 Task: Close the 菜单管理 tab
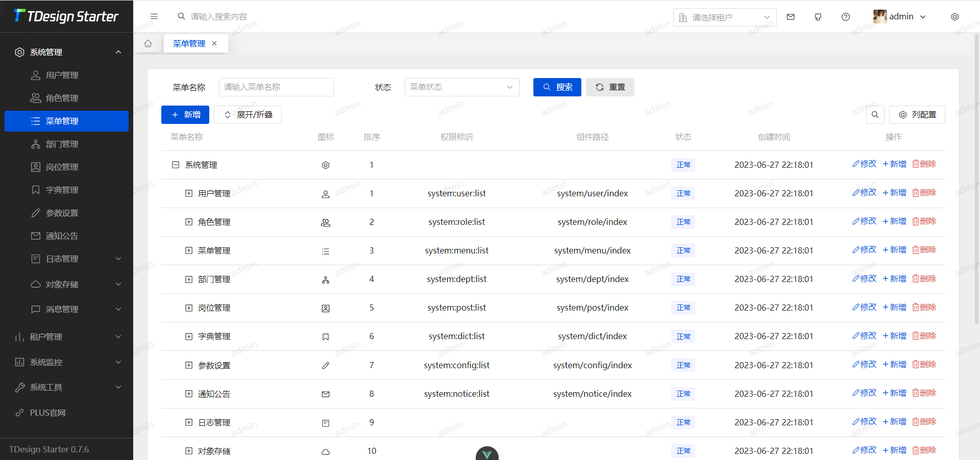tap(214, 43)
